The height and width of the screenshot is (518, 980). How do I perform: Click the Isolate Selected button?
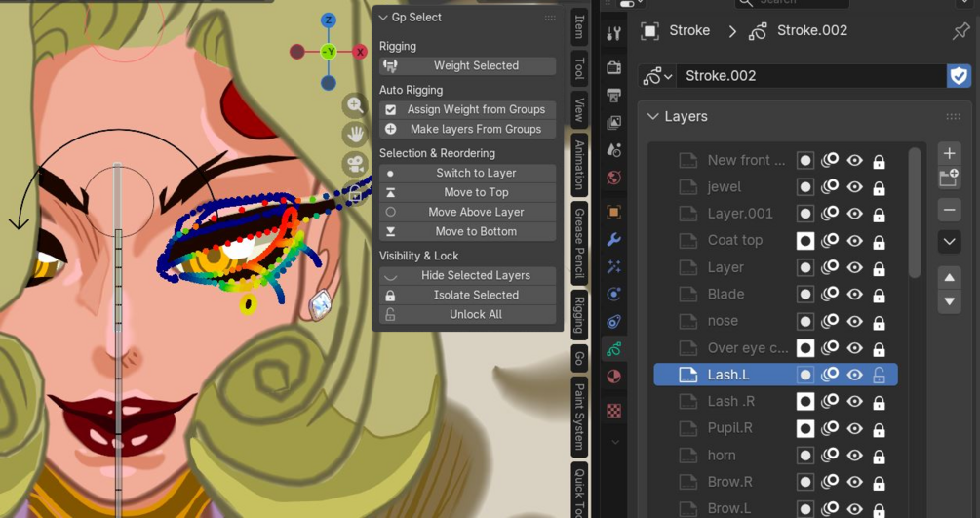467,295
